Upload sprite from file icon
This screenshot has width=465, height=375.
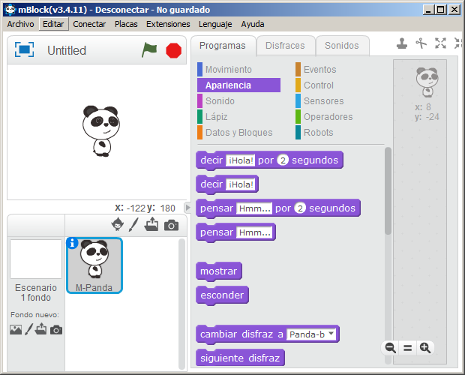(x=151, y=224)
